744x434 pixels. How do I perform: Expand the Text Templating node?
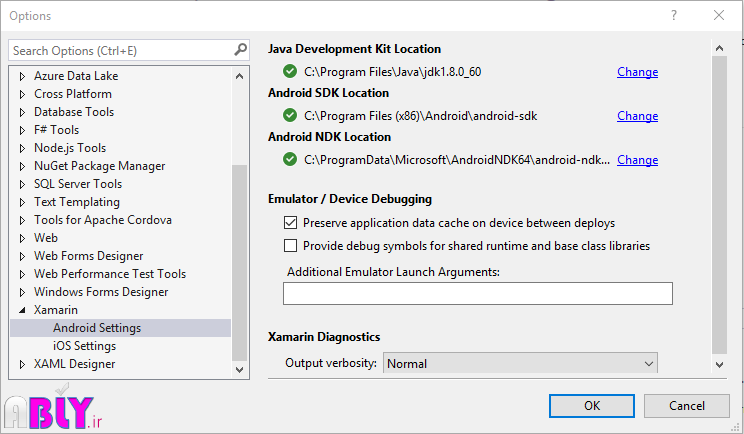pyautogui.click(x=22, y=202)
